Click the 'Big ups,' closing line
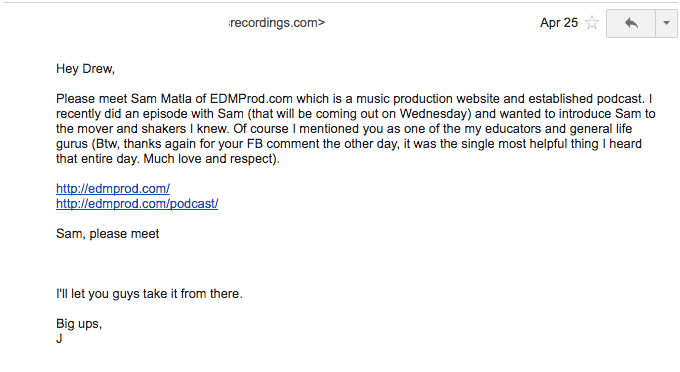The image size is (680, 372). [x=79, y=324]
